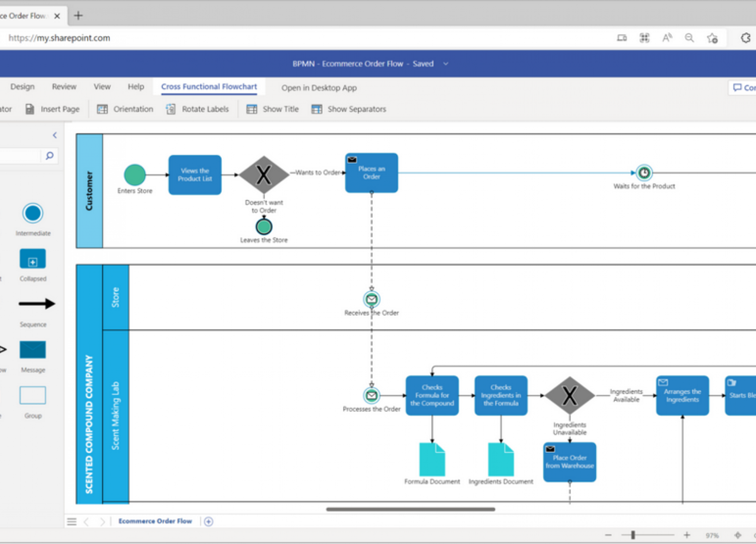Zoom in with the plus button
The width and height of the screenshot is (756, 544).
pos(686,535)
